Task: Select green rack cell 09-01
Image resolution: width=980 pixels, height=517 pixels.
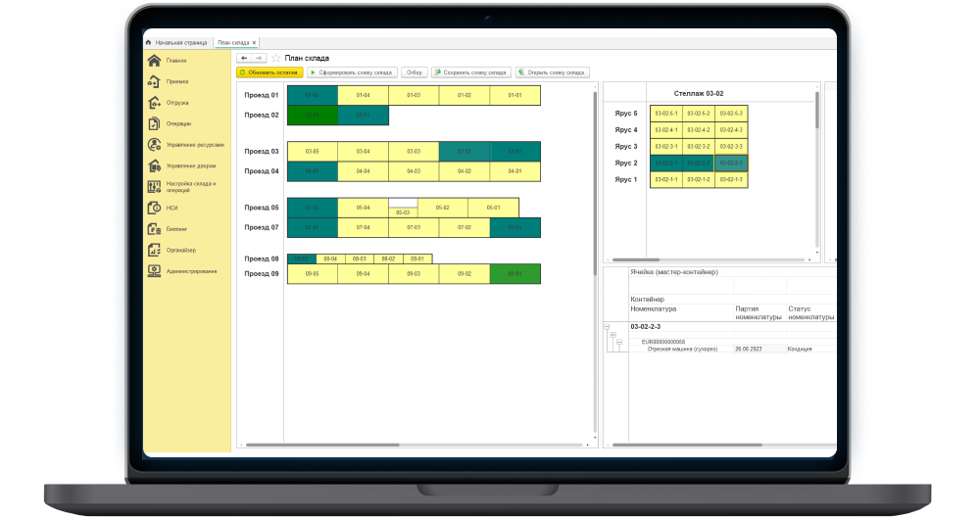Action: click(515, 274)
